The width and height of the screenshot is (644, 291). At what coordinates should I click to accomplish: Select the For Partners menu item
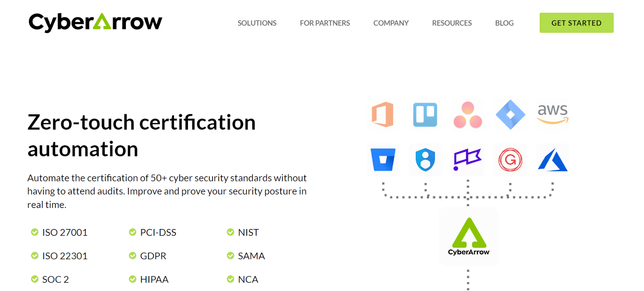324,23
